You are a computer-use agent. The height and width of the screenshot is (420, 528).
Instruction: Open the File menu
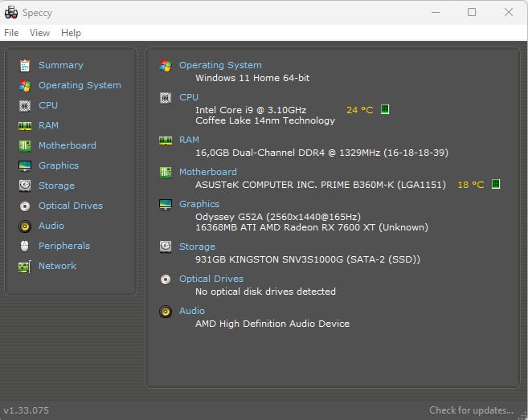(11, 33)
